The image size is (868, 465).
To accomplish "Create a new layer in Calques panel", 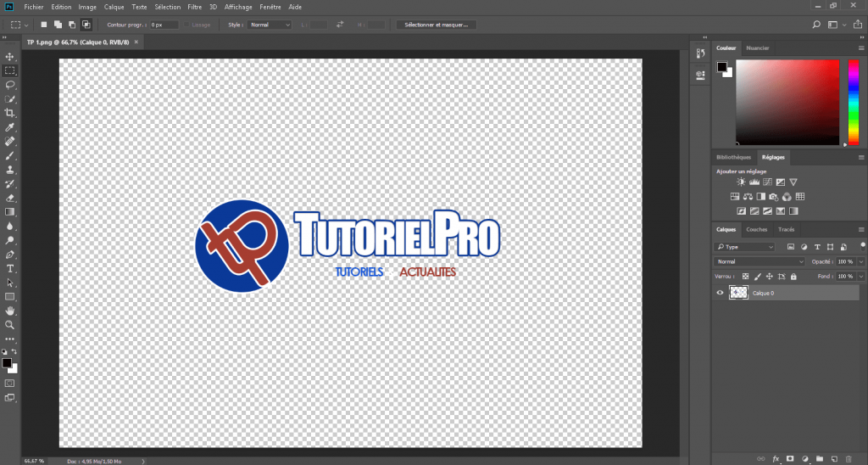I will point(834,459).
